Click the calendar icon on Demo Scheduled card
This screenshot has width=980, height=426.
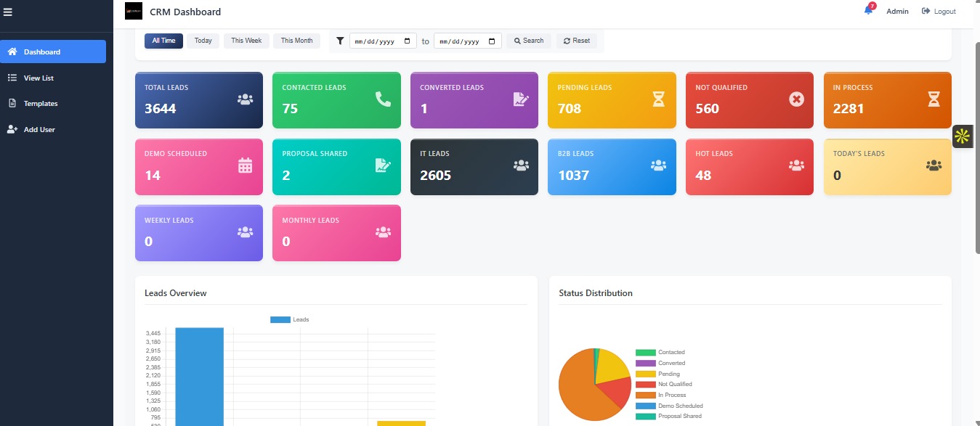point(245,165)
